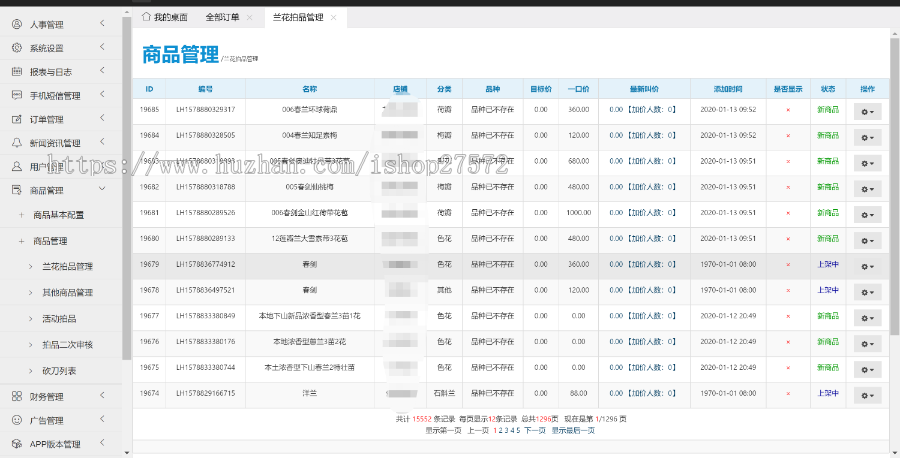900x458 pixels.
Task: Click sidebar scrollbar down arrow
Action: click(x=127, y=452)
